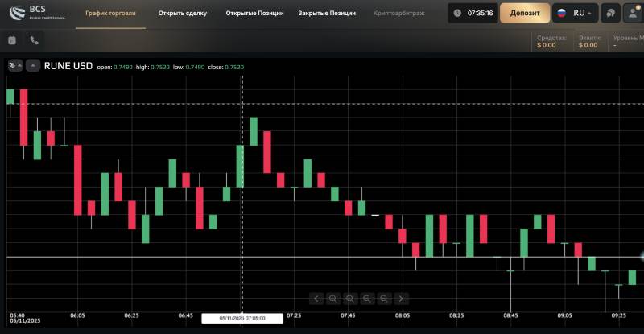This screenshot has width=644, height=334.
Task: Expand the arrow button left of RUNE USD
Action: pos(33,66)
